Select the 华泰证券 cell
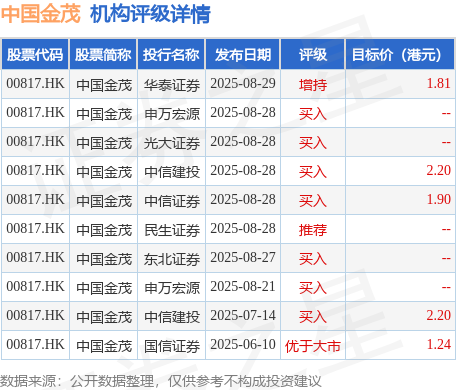This screenshot has width=456, height=390. coord(172,85)
